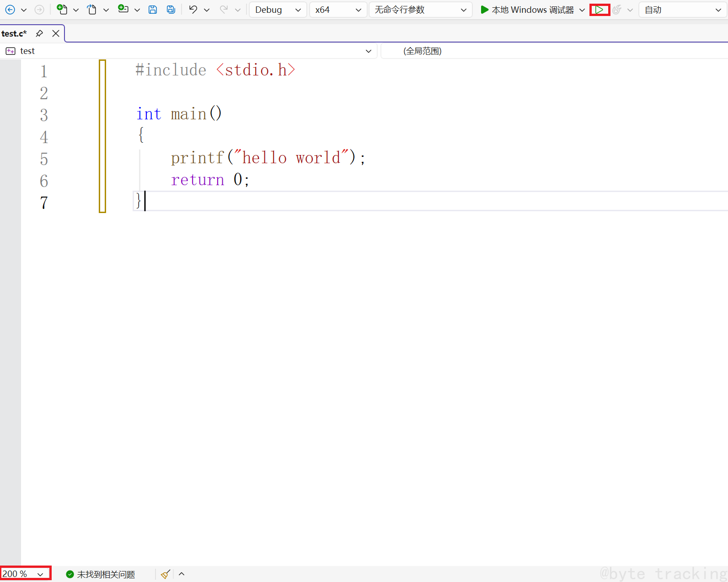This screenshot has width=728, height=582.
Task: Switch to the test.c tab
Action: (14, 33)
